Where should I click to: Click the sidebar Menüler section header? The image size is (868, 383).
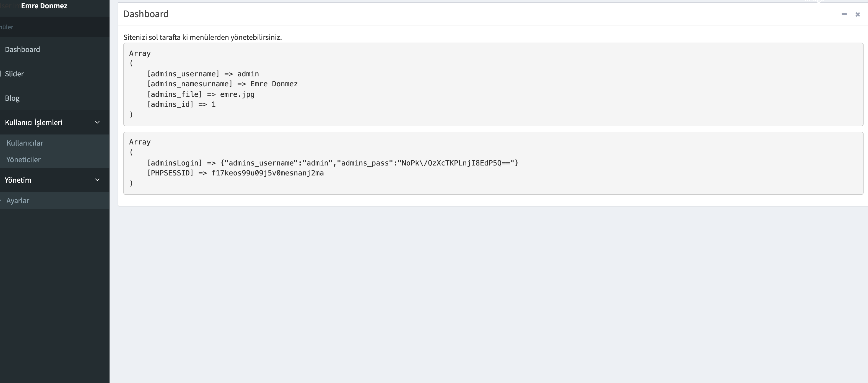click(7, 27)
